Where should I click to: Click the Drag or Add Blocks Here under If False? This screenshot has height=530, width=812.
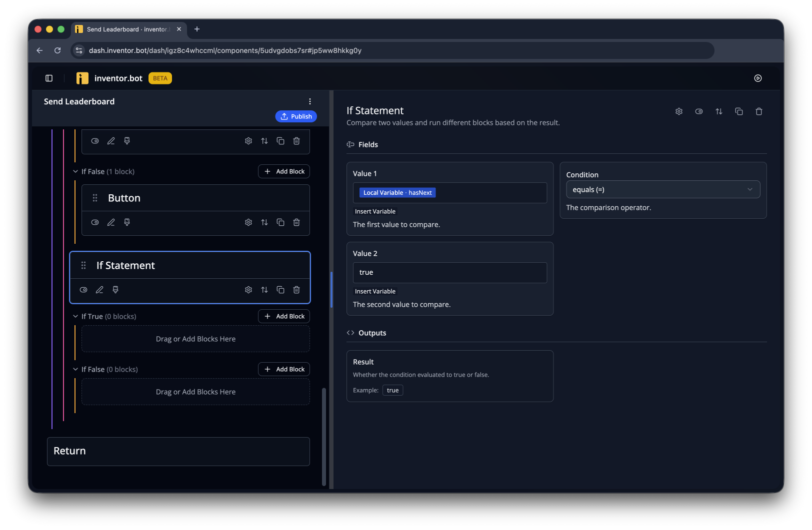coord(195,392)
